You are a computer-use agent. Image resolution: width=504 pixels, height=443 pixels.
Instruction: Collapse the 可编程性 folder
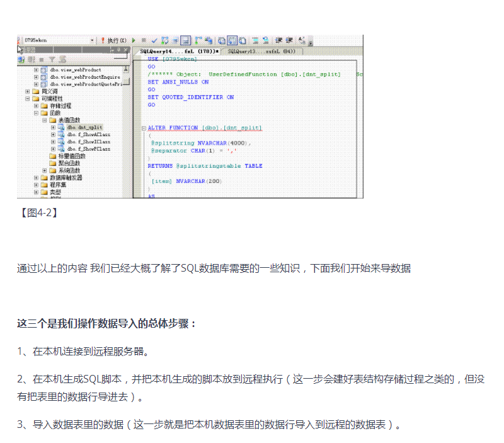[x=28, y=99]
